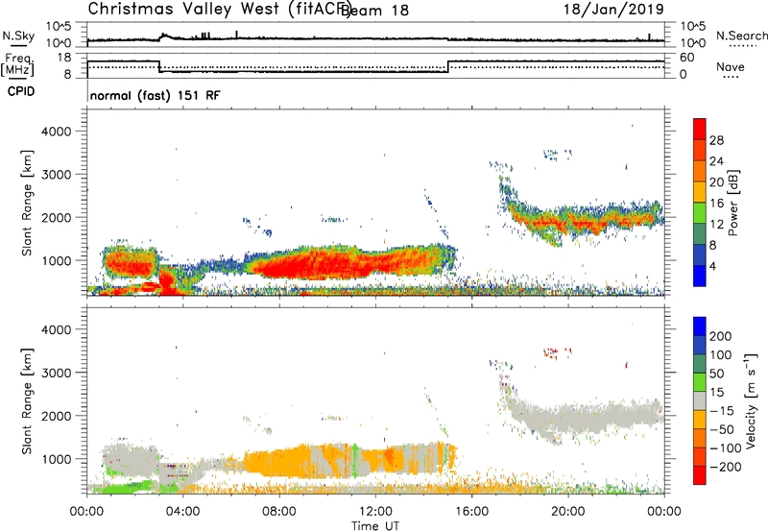The height and width of the screenshot is (532, 768).
Task: Select the light green segment of Velocity colorbar
Action: click(x=700, y=382)
